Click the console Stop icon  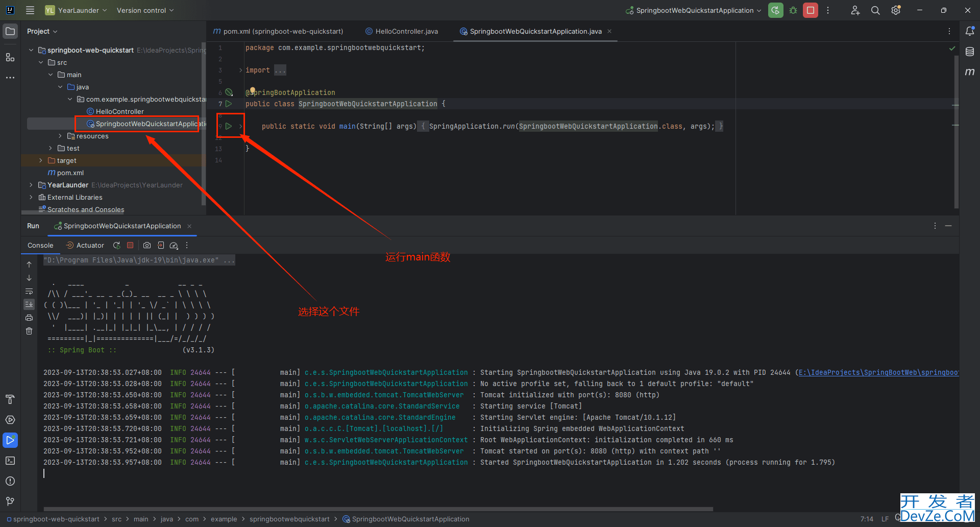pos(130,245)
